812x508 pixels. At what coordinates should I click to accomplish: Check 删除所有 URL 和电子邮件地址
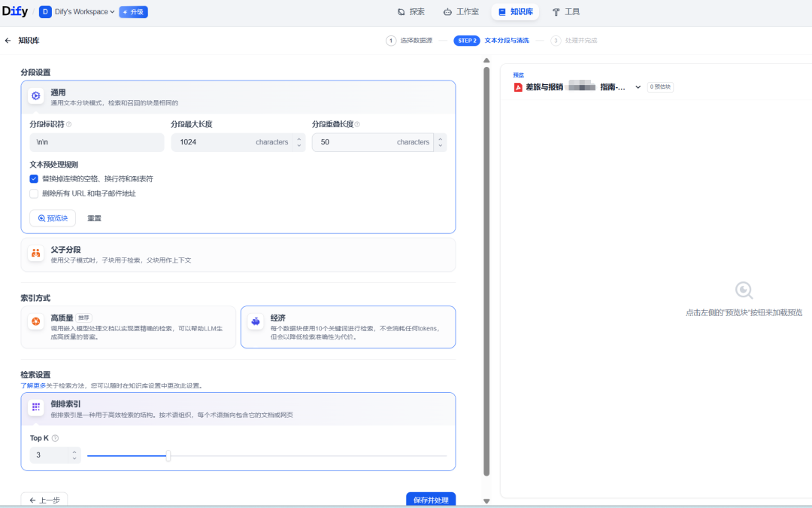click(34, 193)
